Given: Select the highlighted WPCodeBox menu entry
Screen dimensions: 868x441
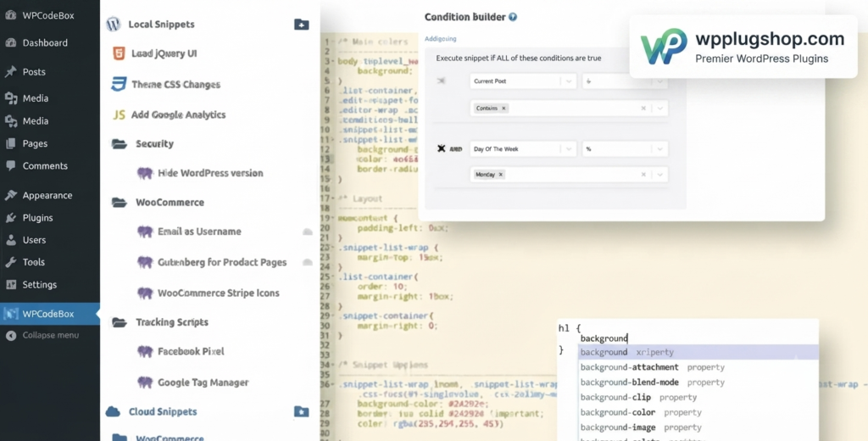Looking at the screenshot, I should point(48,314).
